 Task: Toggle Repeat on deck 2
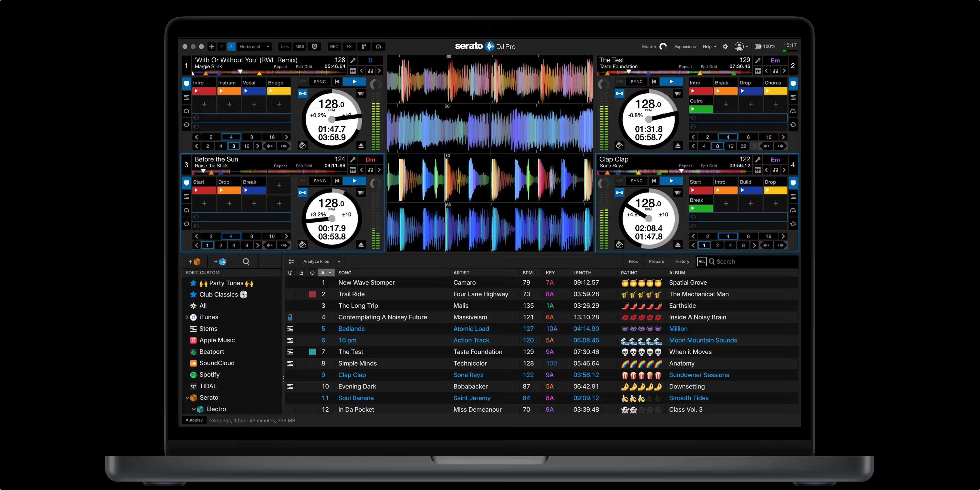click(685, 67)
